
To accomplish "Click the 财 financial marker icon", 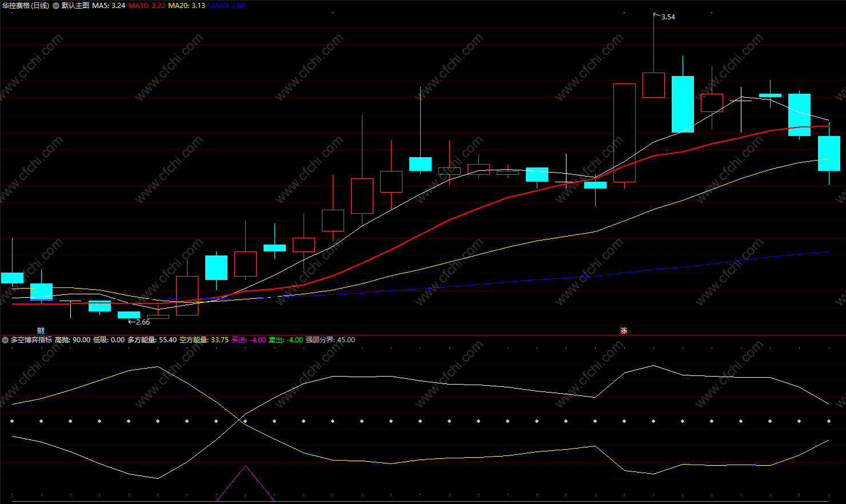I will pos(41,330).
